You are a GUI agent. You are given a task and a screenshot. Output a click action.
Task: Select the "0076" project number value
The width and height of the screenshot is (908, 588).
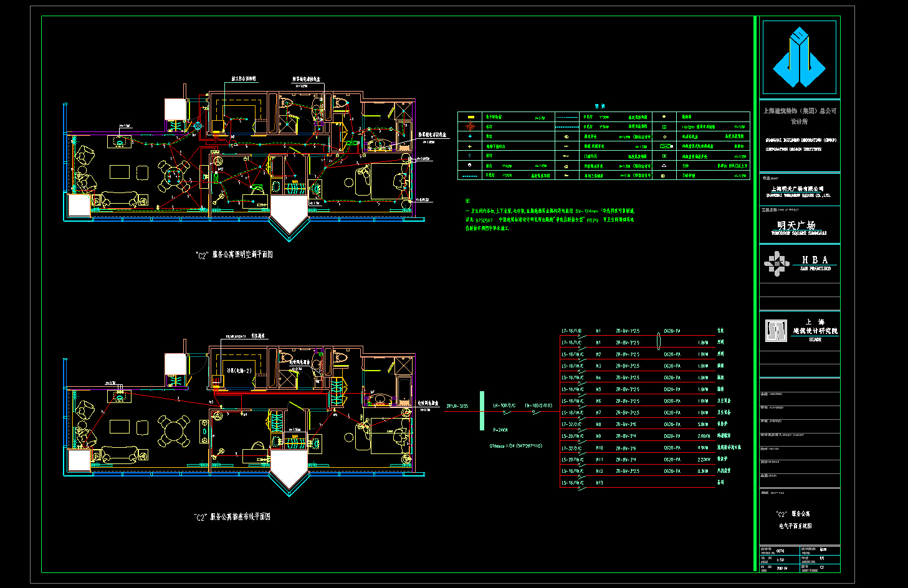point(780,551)
